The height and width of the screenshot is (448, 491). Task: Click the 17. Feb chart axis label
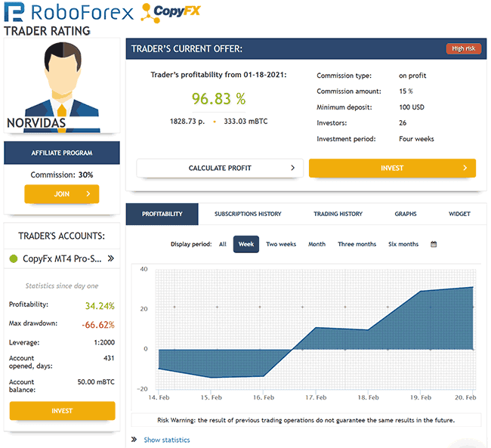click(x=316, y=397)
